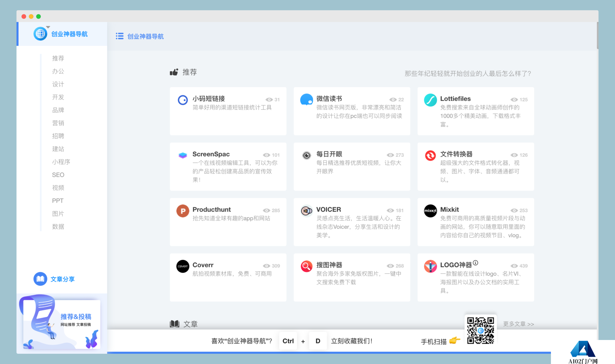Screen dimensions: 615x364
Task: Click the Mixkit description text
Action: click(x=482, y=227)
